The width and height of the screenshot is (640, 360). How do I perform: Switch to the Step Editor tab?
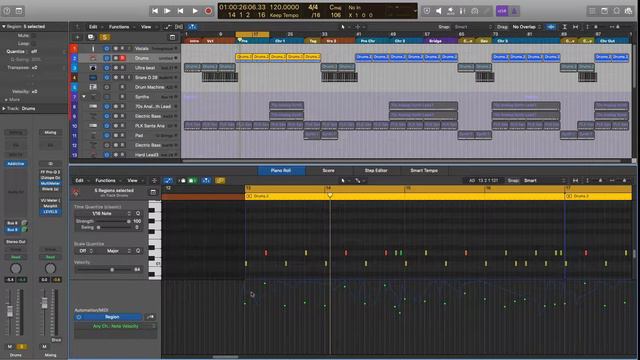[376, 171]
